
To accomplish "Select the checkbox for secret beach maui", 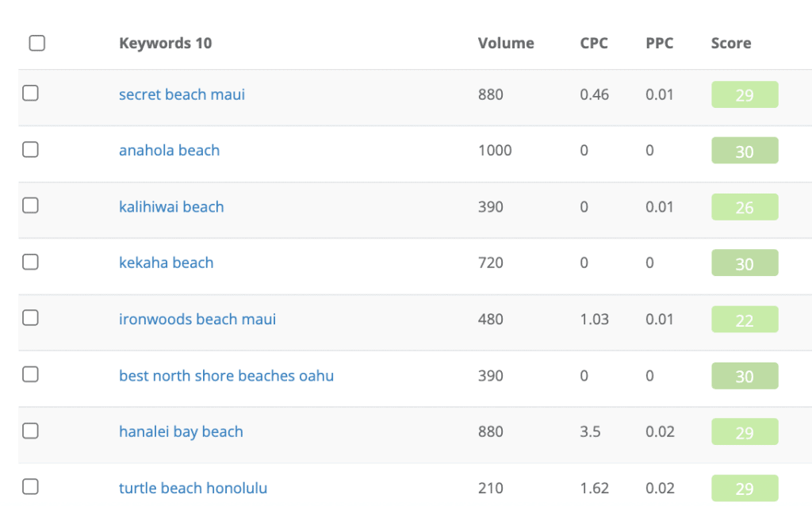I will coord(30,93).
